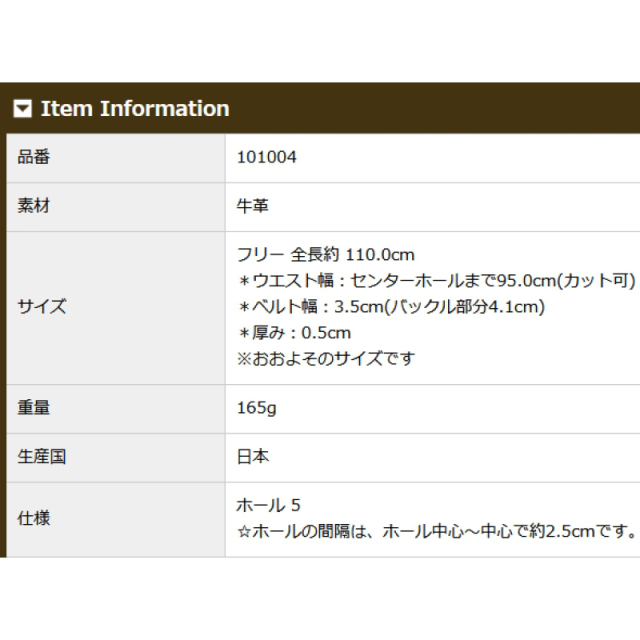The image size is (640, 640).
Task: Select product number 101004
Action: 267,157
